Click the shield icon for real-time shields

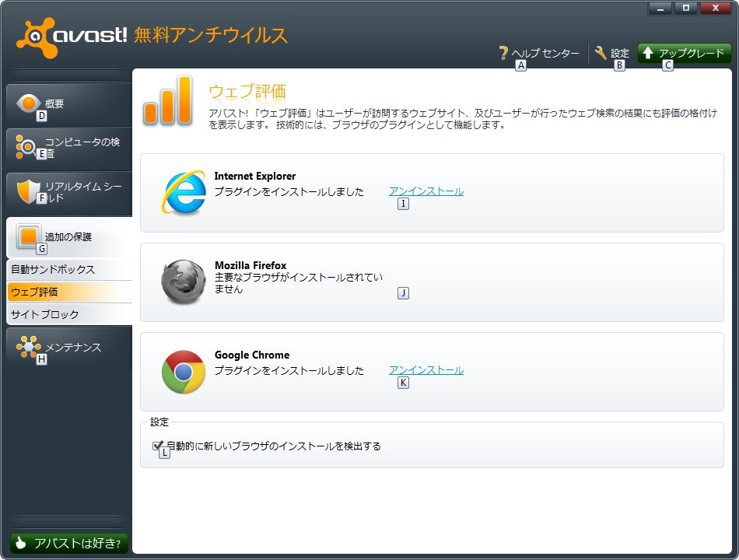coord(28,191)
